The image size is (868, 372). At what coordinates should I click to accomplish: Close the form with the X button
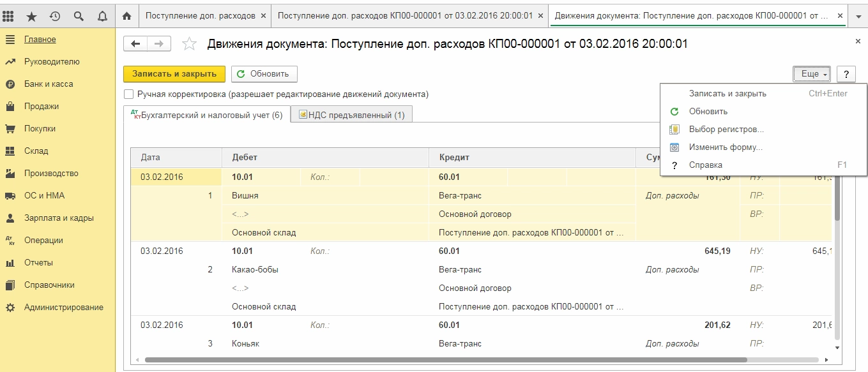coord(857,41)
